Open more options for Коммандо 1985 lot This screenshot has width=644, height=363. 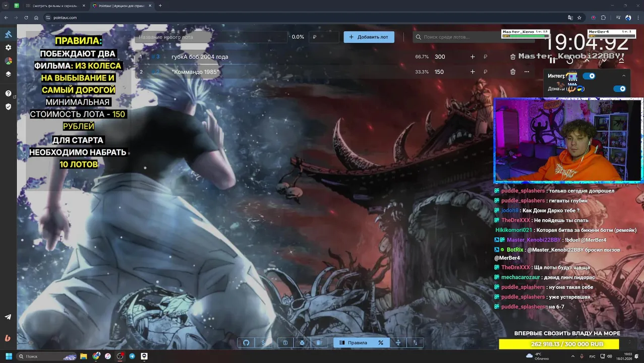tap(526, 72)
